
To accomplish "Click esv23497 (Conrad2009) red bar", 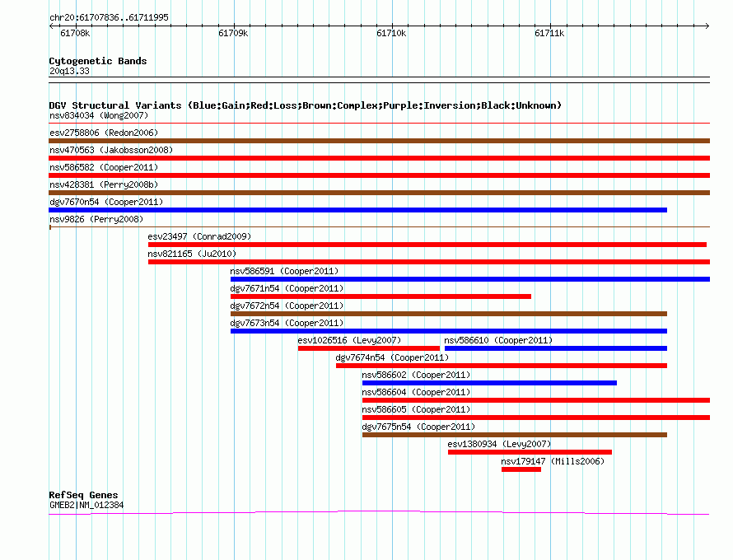I will [427, 245].
